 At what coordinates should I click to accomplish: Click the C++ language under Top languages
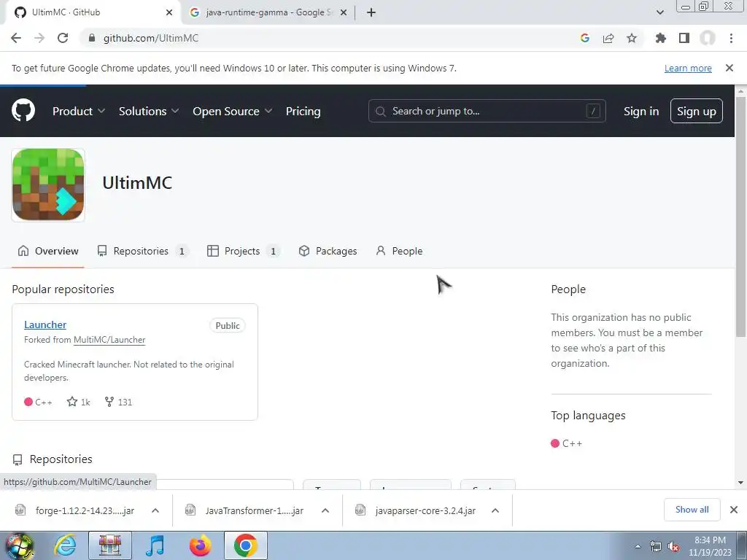click(x=566, y=443)
